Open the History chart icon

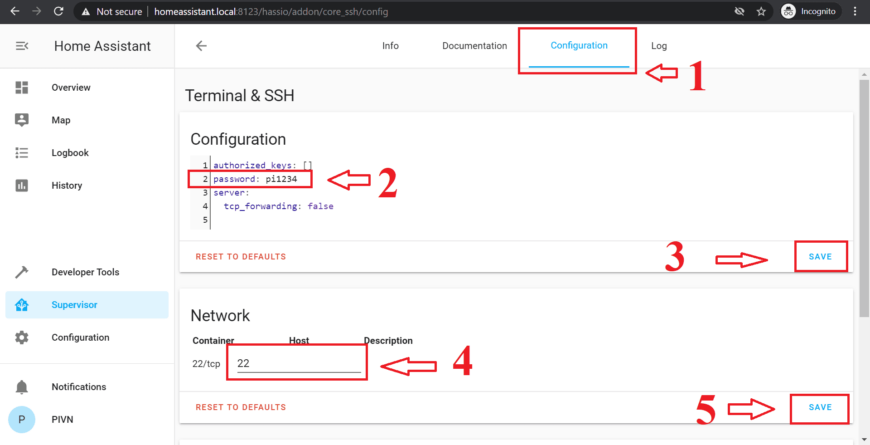coord(22,186)
